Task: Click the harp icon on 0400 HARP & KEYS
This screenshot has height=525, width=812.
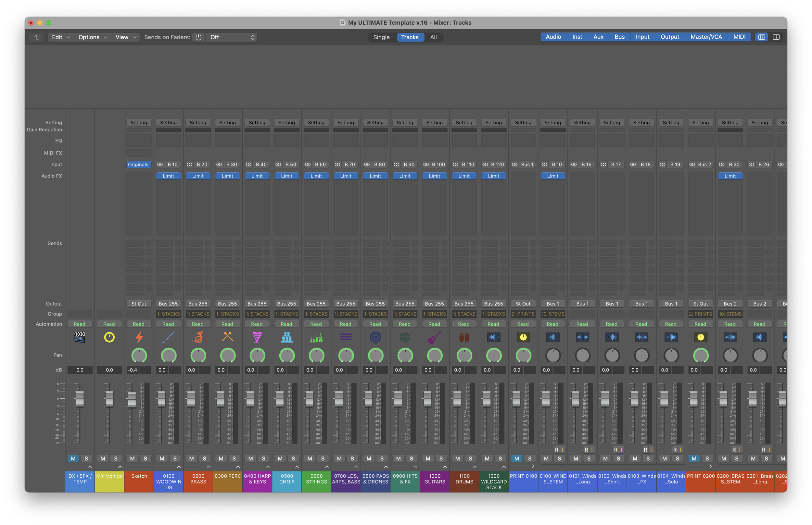Action: (x=257, y=337)
